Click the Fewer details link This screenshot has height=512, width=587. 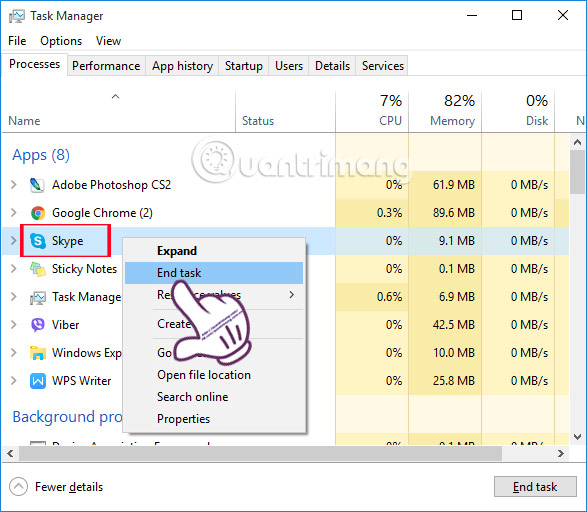tap(69, 487)
